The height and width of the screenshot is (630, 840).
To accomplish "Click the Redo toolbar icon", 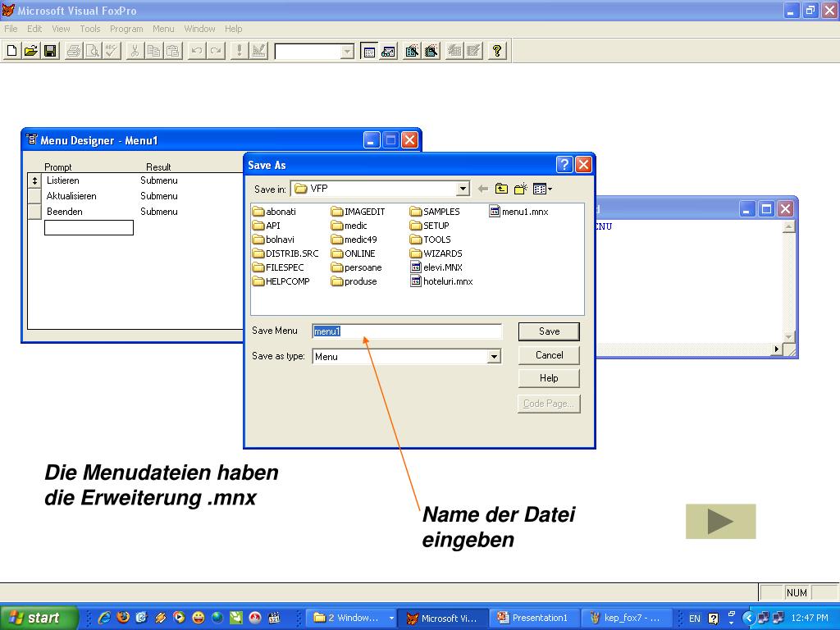I will [x=216, y=51].
